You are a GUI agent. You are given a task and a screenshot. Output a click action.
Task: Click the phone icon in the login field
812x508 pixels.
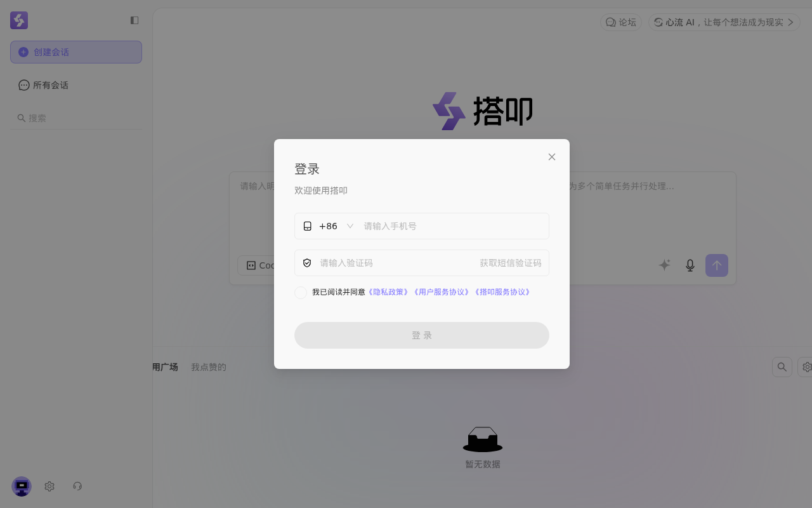[x=308, y=226]
